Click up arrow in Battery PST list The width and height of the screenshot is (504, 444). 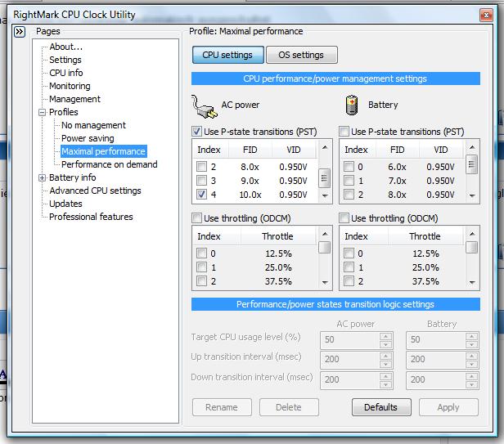coord(472,147)
